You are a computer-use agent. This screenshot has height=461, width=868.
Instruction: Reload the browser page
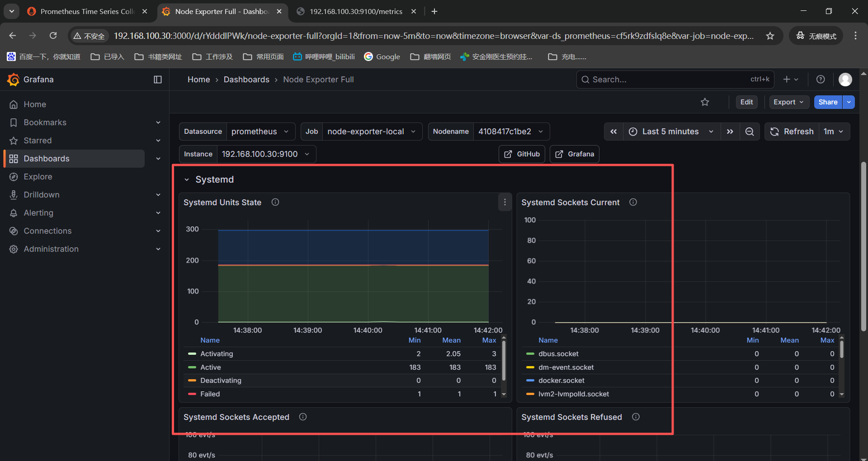coord(53,36)
